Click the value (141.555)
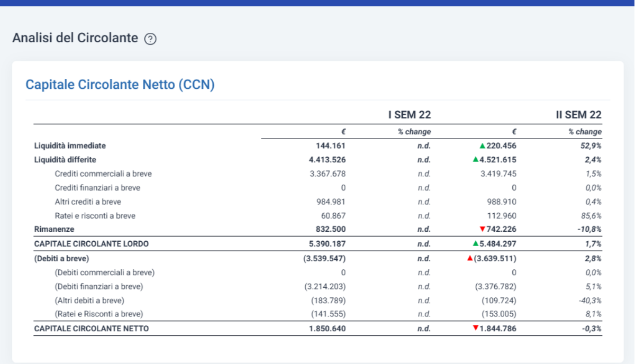Viewport: 635px width, 364px height. [329, 314]
